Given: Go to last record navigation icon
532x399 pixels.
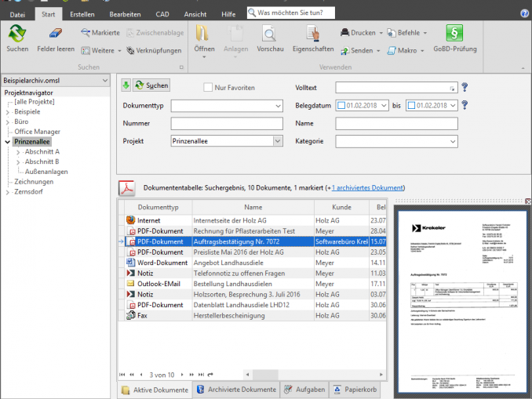Looking at the screenshot, I should pos(201,375).
